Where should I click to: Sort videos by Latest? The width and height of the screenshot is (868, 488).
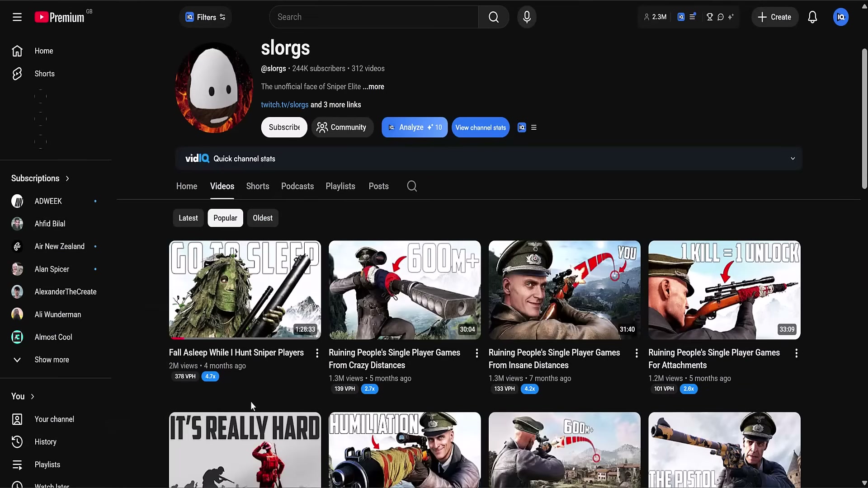click(188, 218)
